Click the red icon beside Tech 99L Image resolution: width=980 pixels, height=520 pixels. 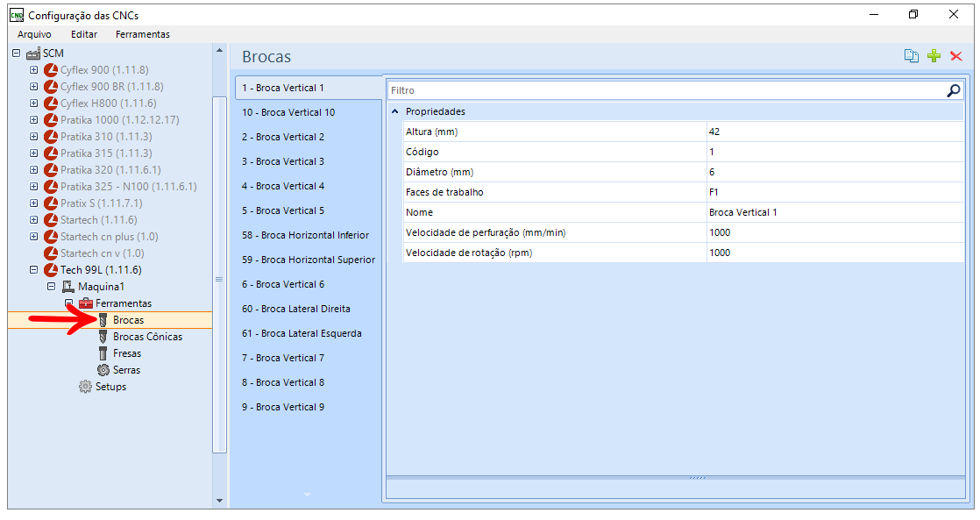coord(51,270)
